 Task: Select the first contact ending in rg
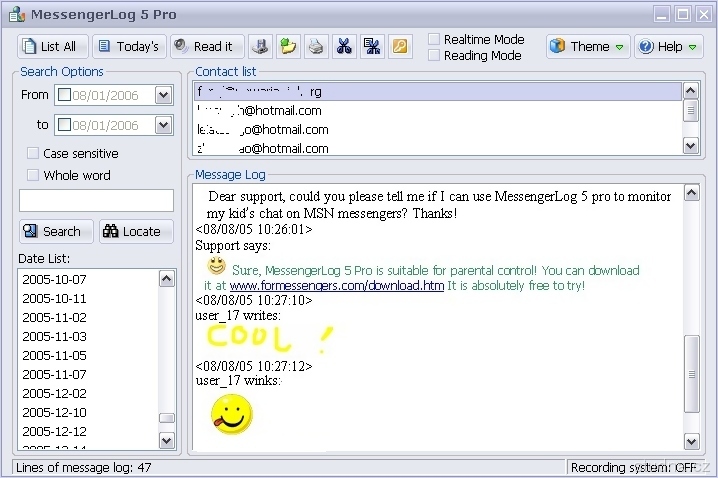click(437, 92)
